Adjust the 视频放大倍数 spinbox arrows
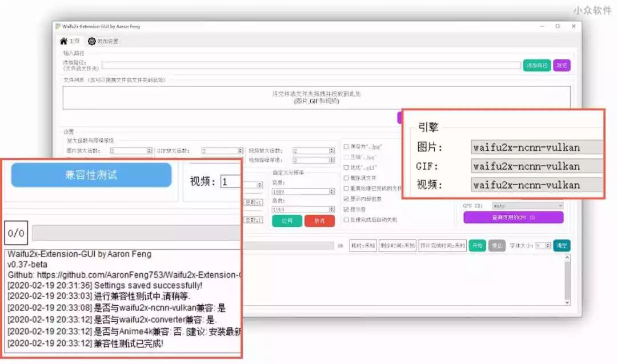Viewport: 617px width, 364px height. (x=332, y=151)
